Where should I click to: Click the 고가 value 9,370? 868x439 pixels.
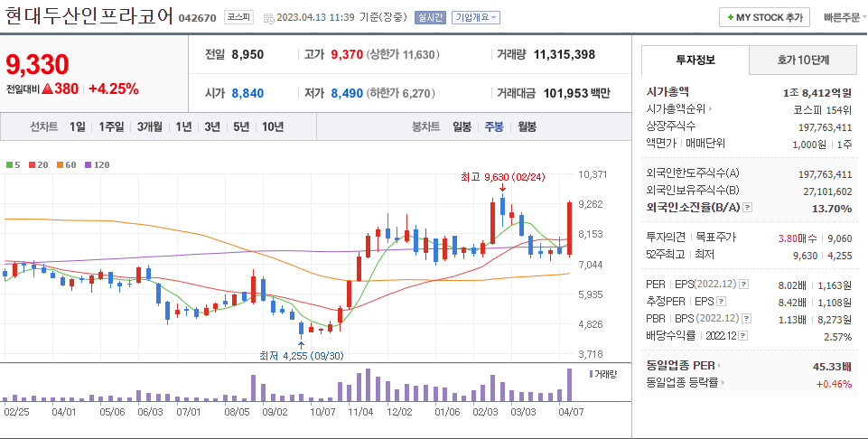coord(347,54)
